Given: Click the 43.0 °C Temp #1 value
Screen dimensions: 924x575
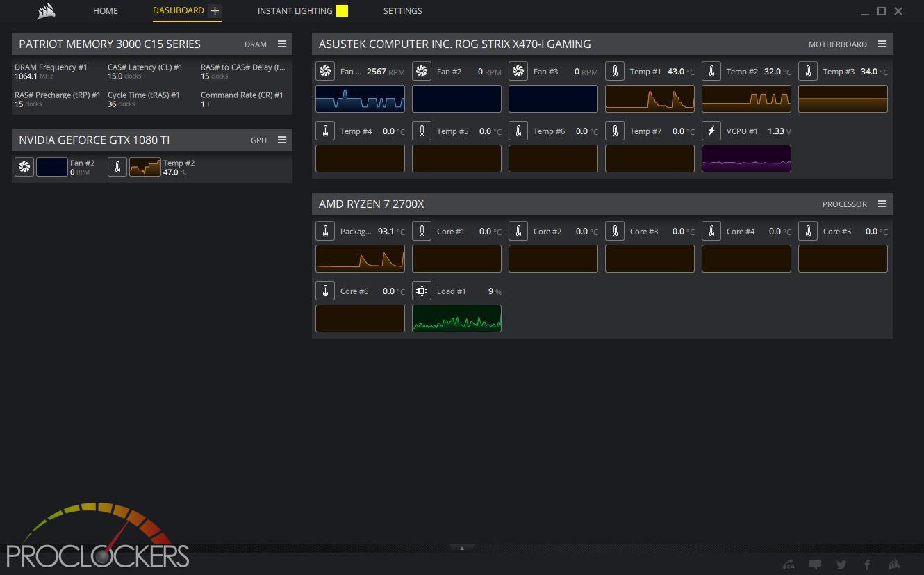Looking at the screenshot, I should click(x=680, y=72).
